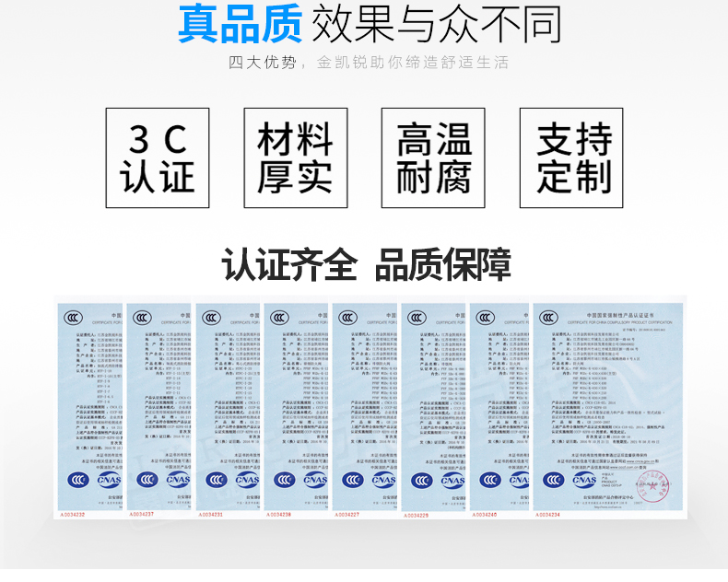Select certificate numbered A0034229
The width and height of the screenshot is (728, 582).
point(433,405)
